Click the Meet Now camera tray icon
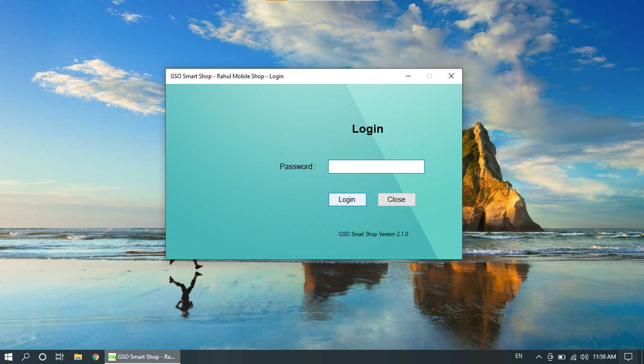This screenshot has width=644, height=364. point(550,357)
